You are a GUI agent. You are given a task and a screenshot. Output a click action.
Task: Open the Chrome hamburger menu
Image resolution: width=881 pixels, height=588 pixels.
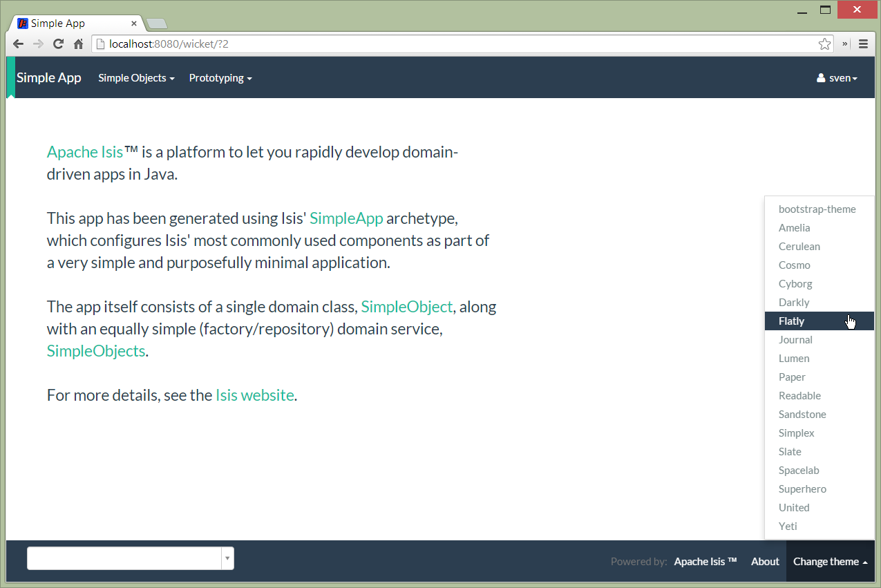pyautogui.click(x=863, y=44)
